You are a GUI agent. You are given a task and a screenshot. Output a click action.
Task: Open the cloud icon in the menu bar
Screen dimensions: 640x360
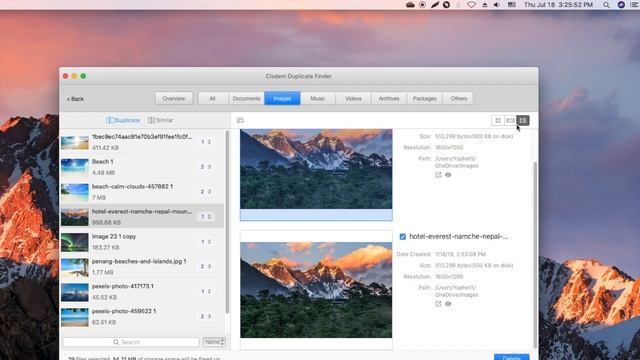[x=411, y=5]
